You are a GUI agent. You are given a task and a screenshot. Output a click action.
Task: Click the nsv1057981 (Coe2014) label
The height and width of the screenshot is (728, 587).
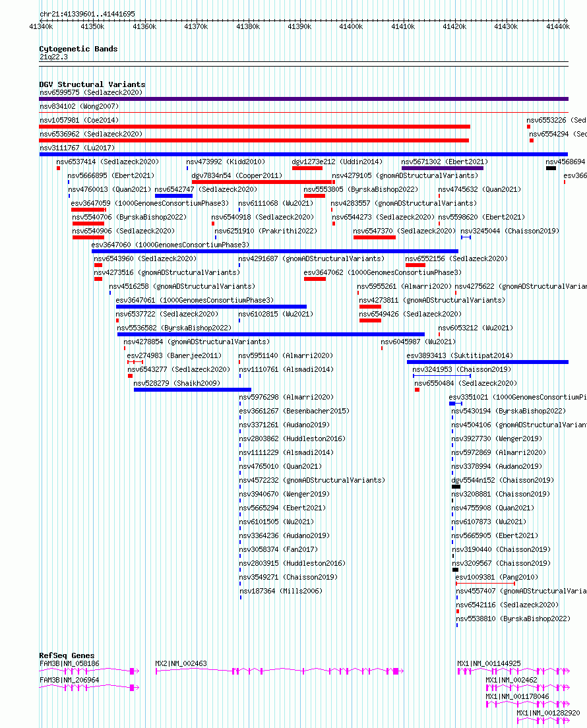tap(79, 120)
